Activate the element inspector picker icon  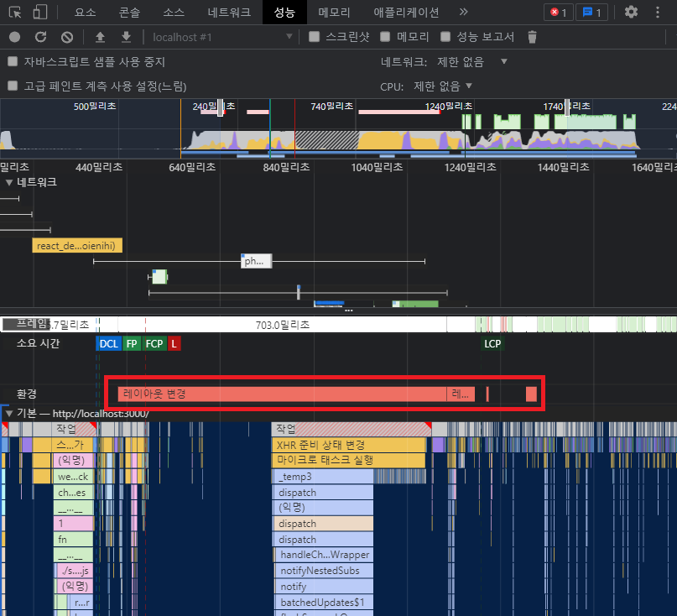coord(15,12)
